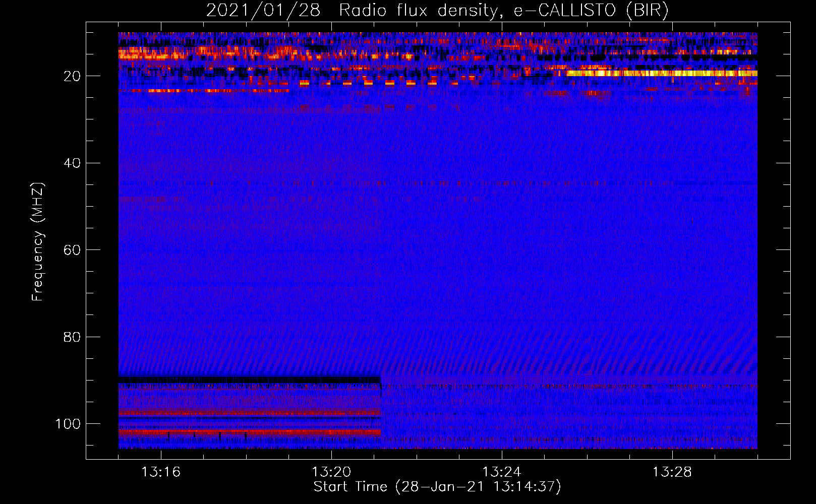The image size is (816, 504).
Task: Select the 40 MHz frequency label
Action: 72,163
